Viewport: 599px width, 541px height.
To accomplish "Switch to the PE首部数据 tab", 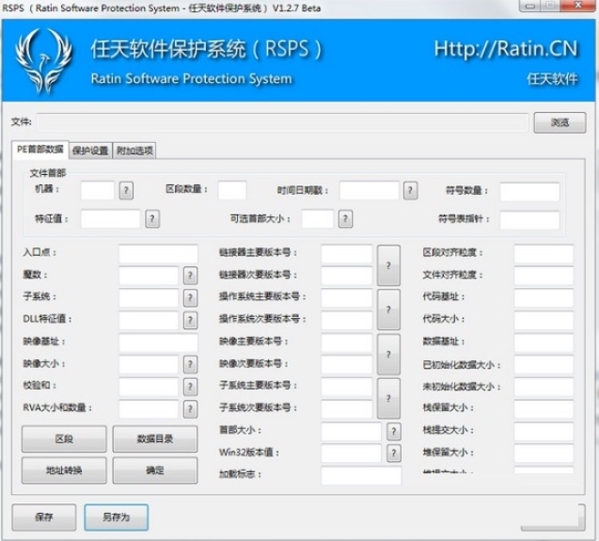I will (40, 149).
